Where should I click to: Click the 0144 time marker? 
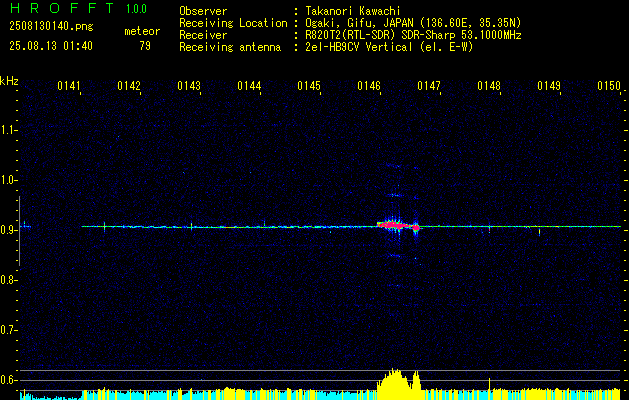point(249,86)
